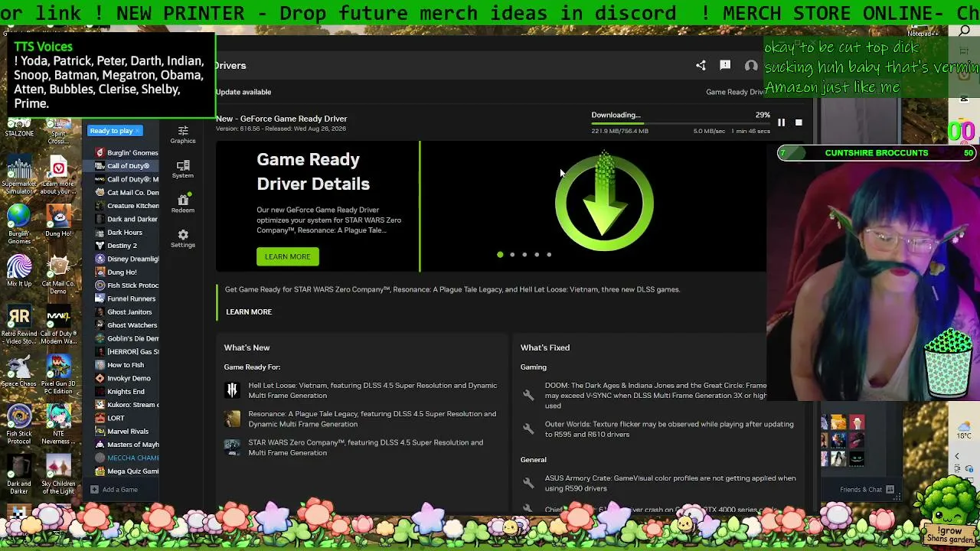
Task: Open the Redeem gift icon
Action: click(183, 204)
